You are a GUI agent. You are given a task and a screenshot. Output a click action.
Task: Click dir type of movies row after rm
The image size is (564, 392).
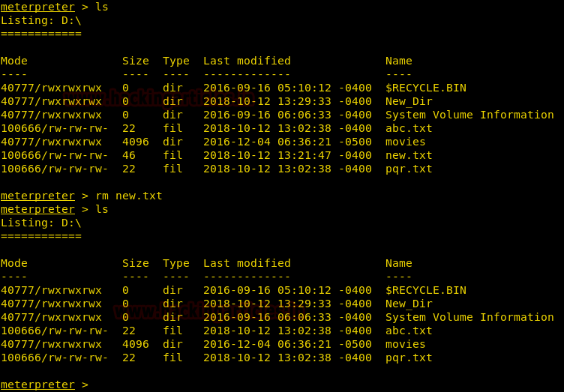(x=172, y=344)
